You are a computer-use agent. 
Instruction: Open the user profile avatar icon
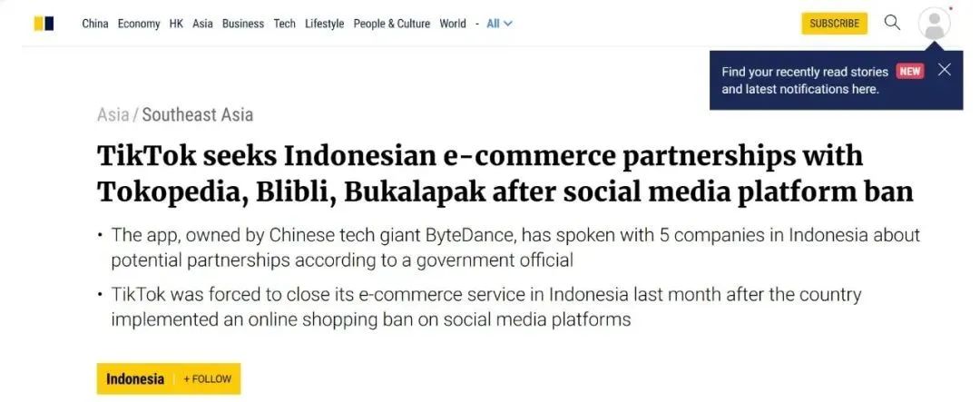point(934,24)
